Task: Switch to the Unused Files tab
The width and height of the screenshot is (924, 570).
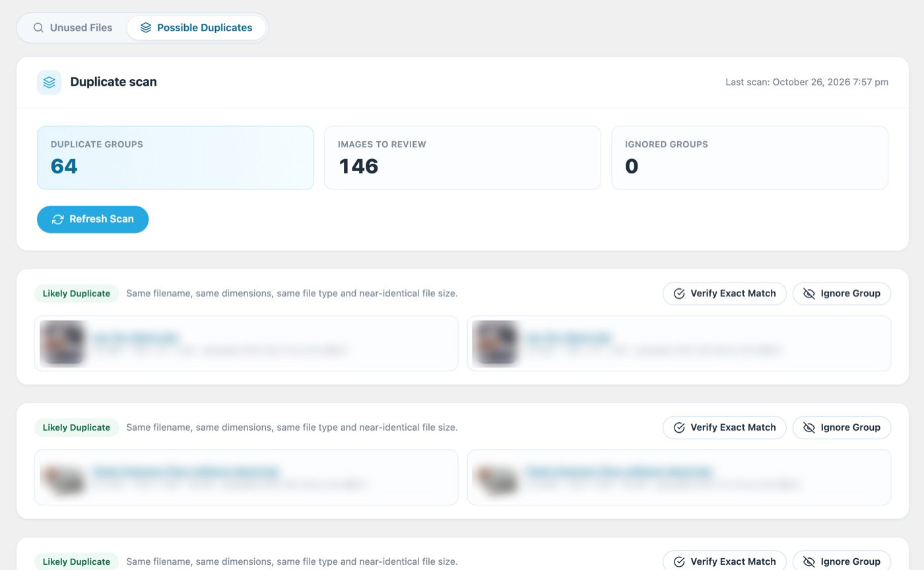Action: [73, 28]
